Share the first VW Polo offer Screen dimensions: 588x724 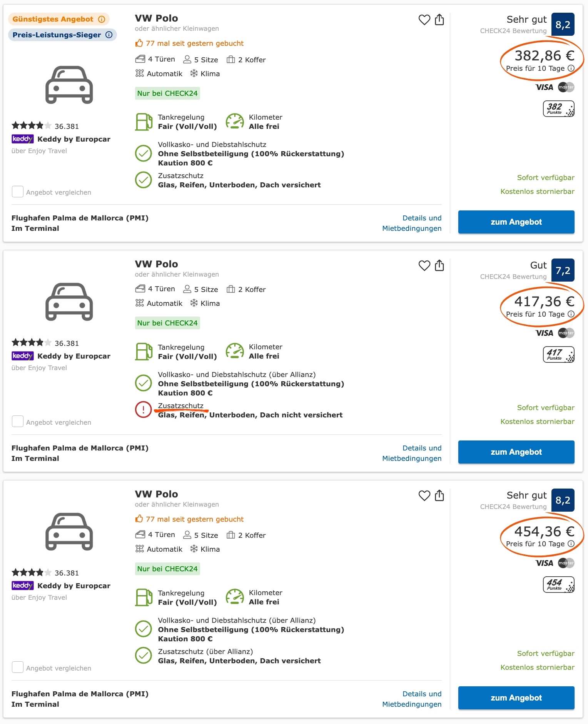pos(439,19)
